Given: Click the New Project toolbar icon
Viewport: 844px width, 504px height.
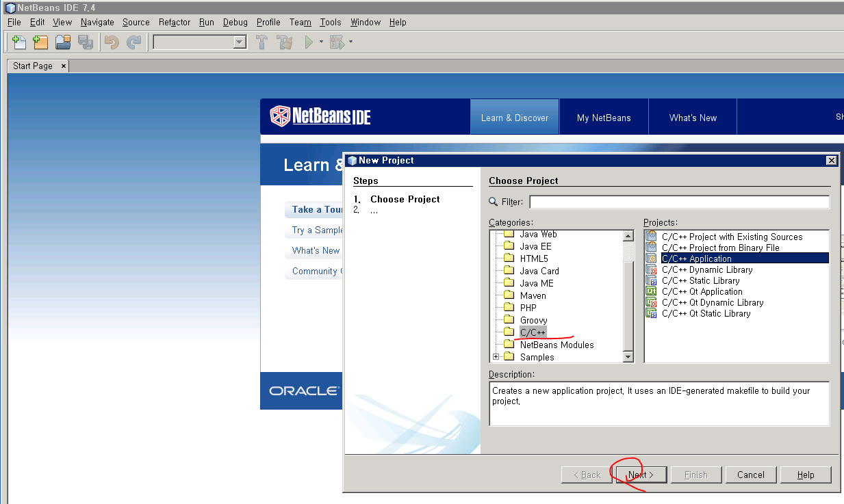Looking at the screenshot, I should (x=41, y=42).
